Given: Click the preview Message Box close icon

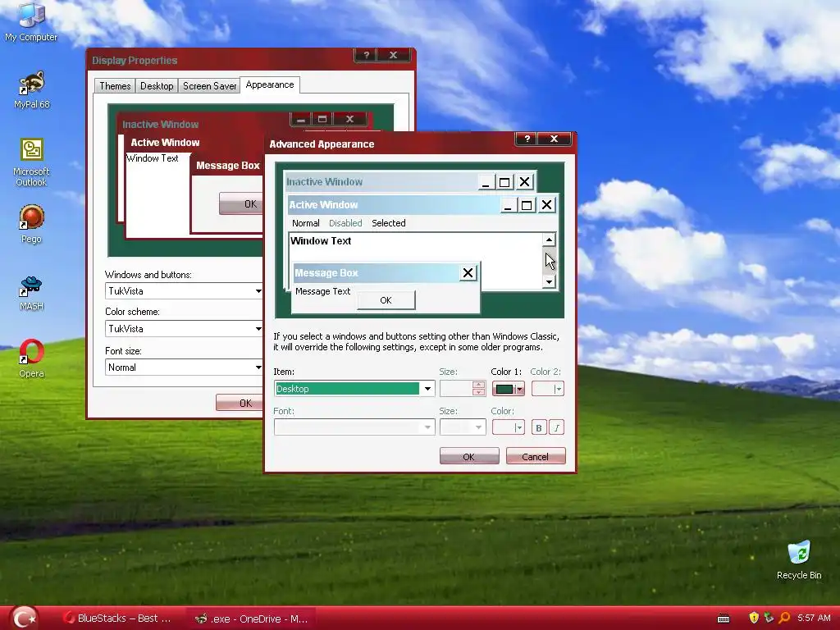Looking at the screenshot, I should click(468, 273).
